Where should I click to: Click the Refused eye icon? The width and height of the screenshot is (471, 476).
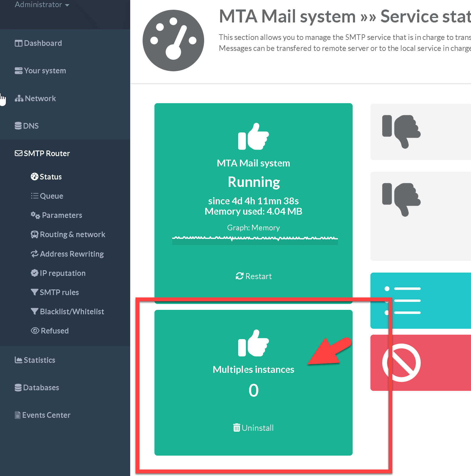click(x=35, y=331)
